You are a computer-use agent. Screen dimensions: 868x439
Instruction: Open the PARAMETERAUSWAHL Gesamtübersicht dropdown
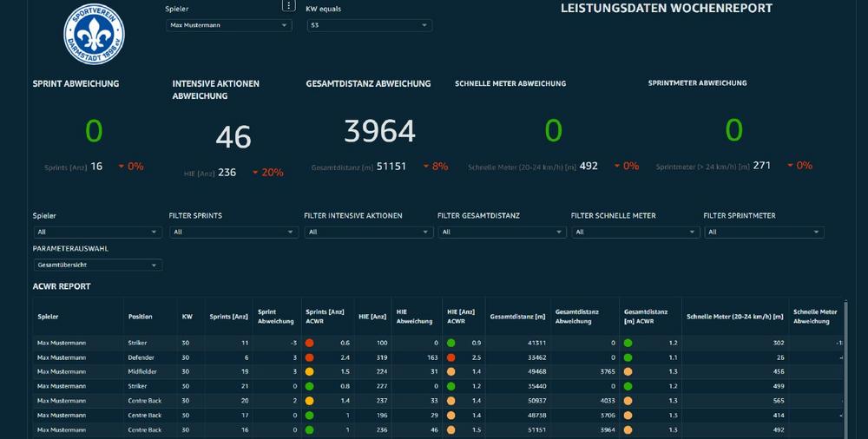click(x=97, y=265)
